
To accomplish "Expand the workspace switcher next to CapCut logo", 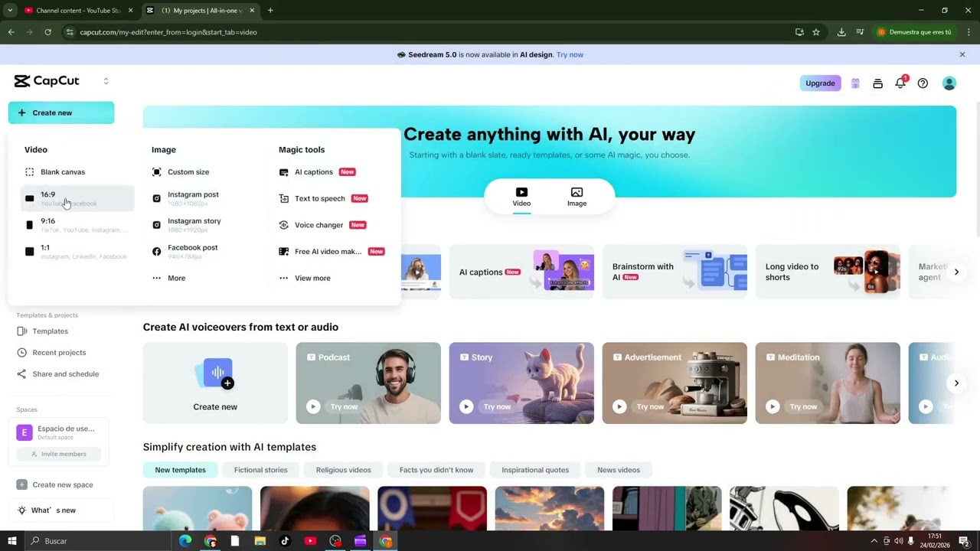I will point(106,81).
